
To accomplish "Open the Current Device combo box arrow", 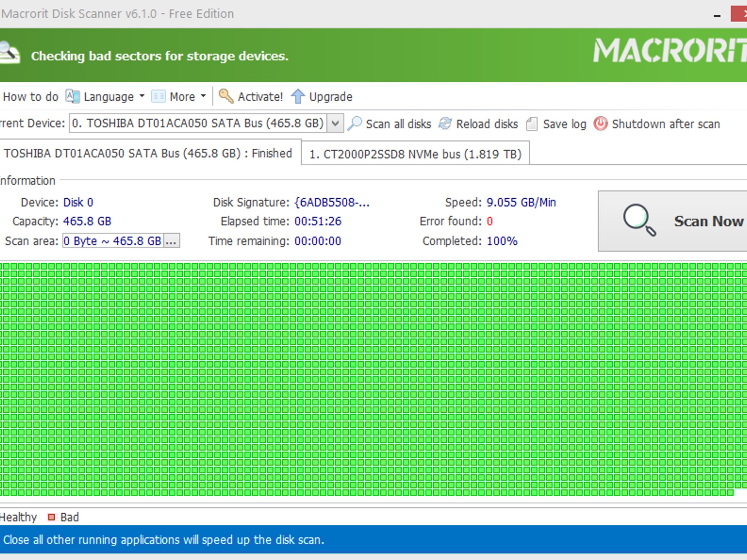I will click(x=335, y=123).
